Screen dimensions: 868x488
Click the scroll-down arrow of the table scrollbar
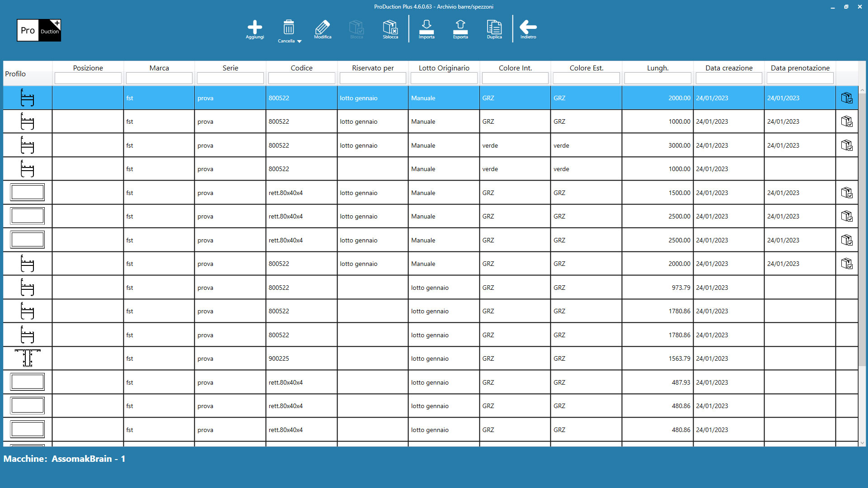[862, 443]
